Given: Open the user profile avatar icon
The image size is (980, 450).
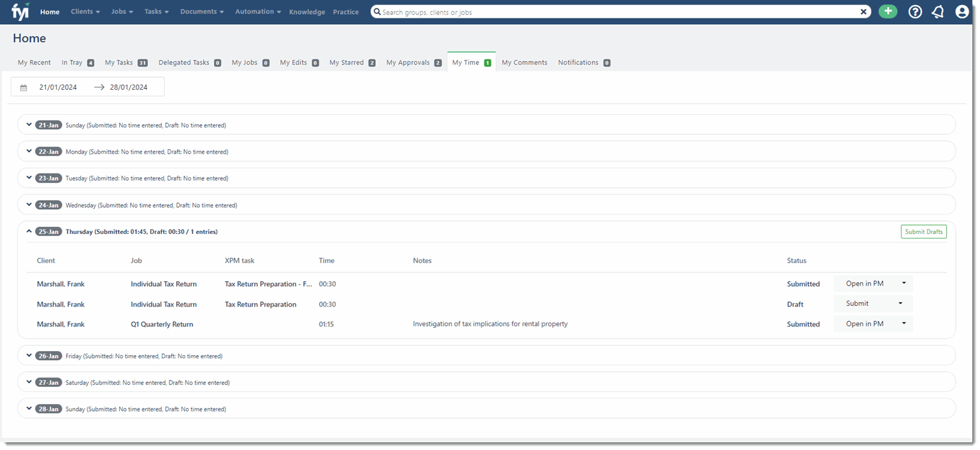Looking at the screenshot, I should (x=962, y=11).
